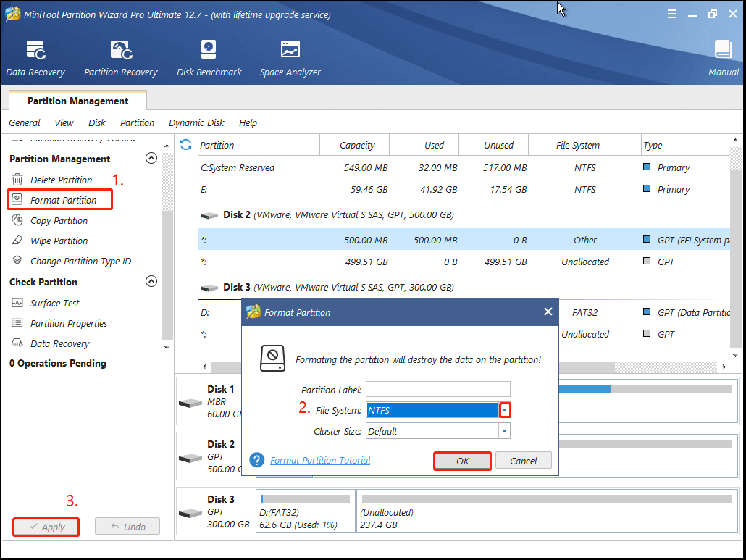This screenshot has height=560, width=746.
Task: Refresh the partition list
Action: 185,145
